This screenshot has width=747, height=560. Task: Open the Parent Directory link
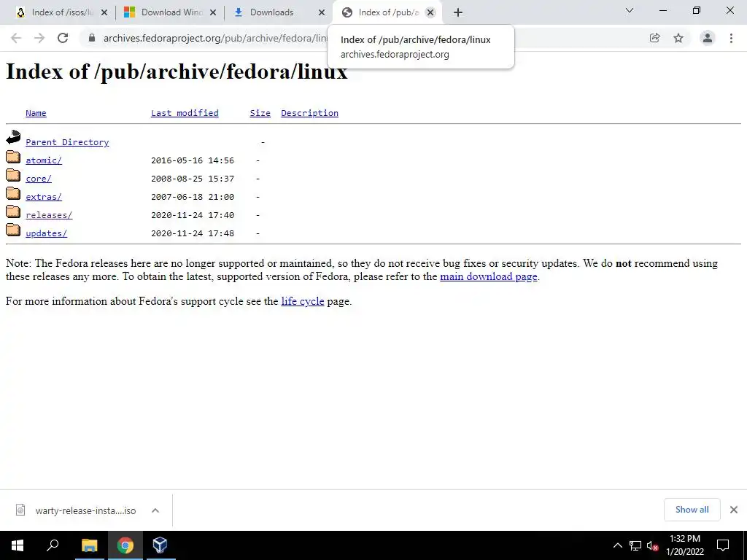tap(67, 142)
